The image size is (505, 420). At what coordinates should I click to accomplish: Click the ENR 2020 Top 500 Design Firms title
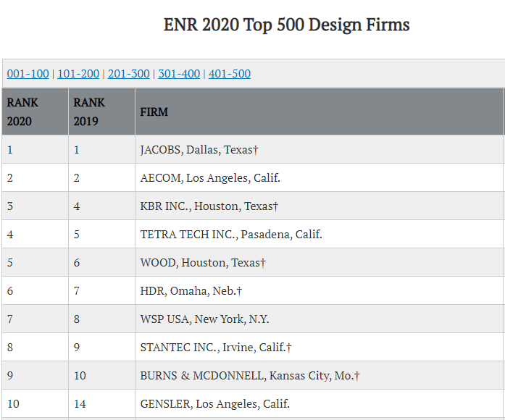(x=286, y=25)
